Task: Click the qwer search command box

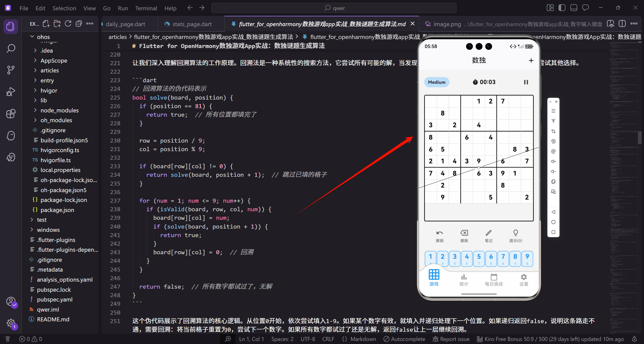Action: point(334,8)
